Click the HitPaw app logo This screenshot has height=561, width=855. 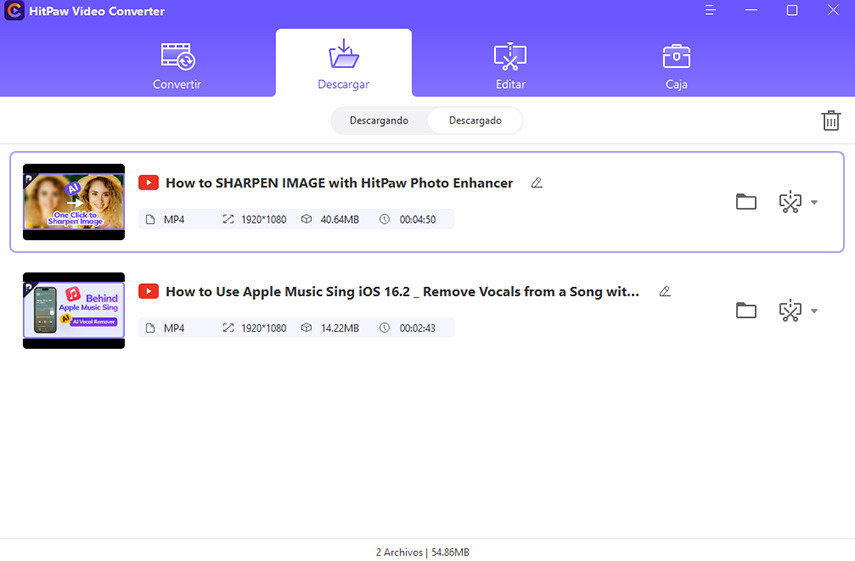coord(14,11)
